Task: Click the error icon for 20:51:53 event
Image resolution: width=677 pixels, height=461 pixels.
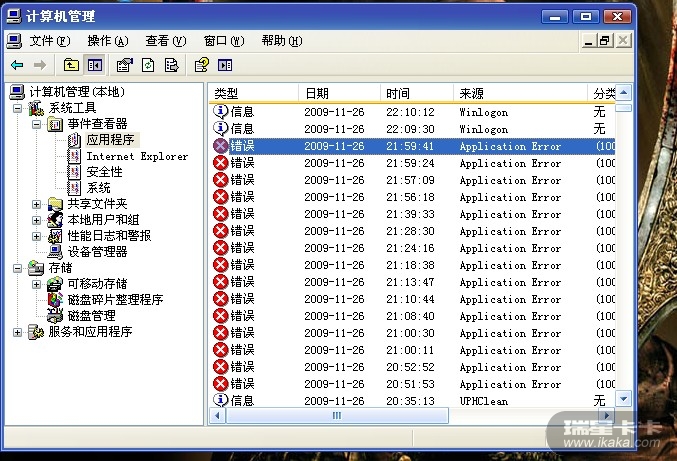Action: (221, 384)
